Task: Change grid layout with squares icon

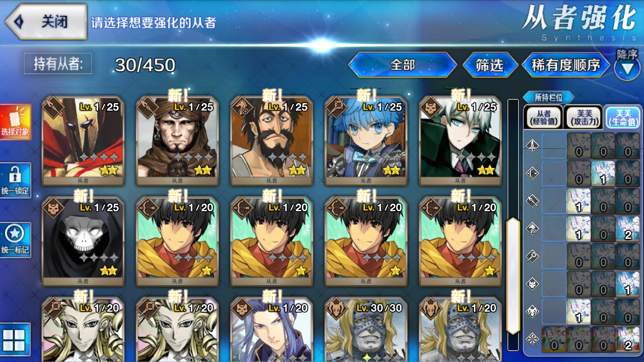Action: pyautogui.click(x=14, y=340)
